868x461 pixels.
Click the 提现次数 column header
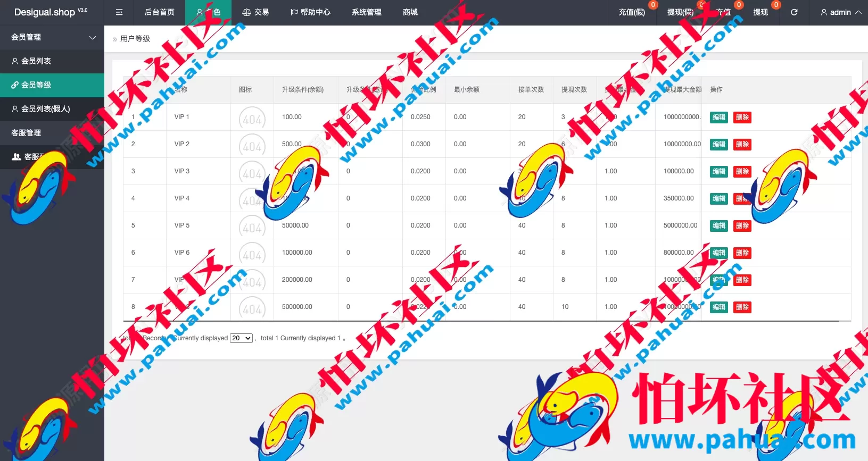pyautogui.click(x=574, y=89)
